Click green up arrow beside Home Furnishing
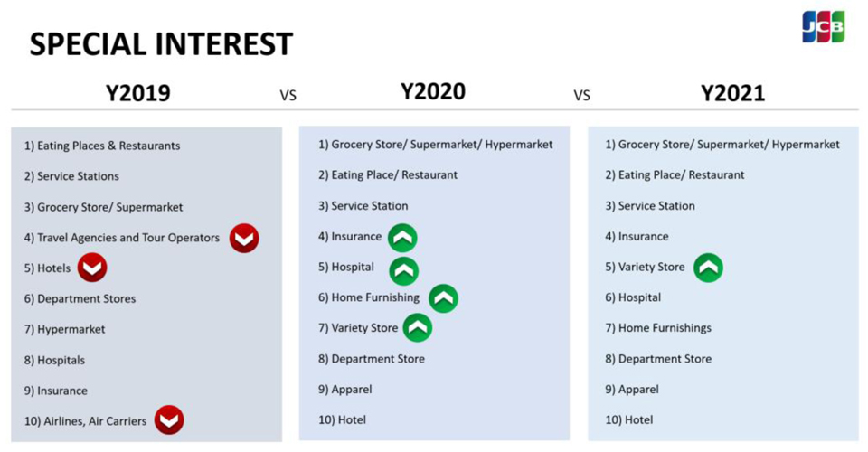This screenshot has width=868, height=452. point(443,298)
